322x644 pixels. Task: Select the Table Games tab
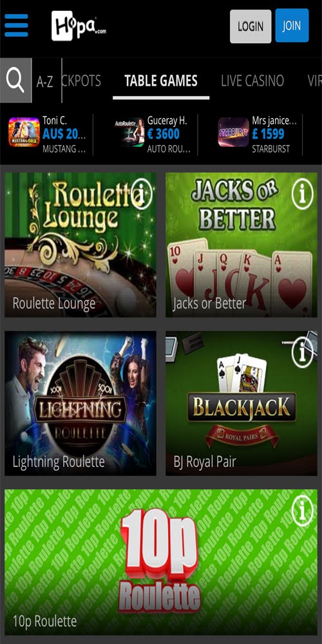[161, 81]
